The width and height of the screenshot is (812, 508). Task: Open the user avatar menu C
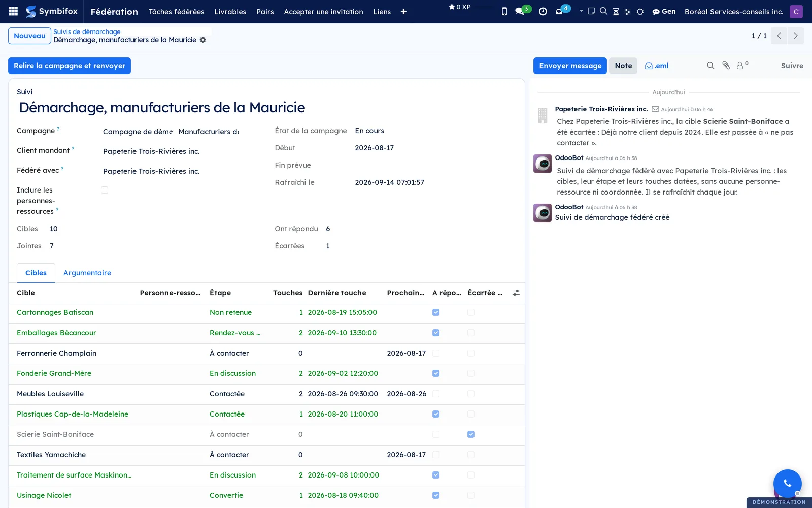796,11
